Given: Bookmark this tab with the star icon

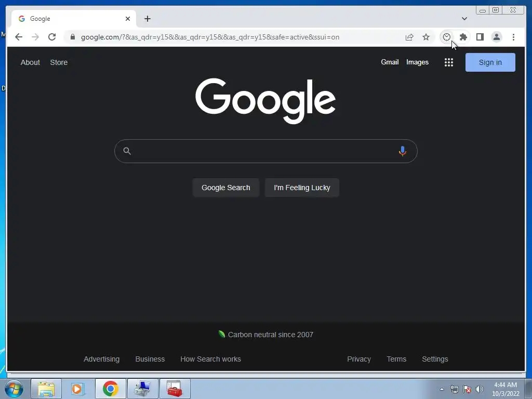Looking at the screenshot, I should [x=426, y=37].
